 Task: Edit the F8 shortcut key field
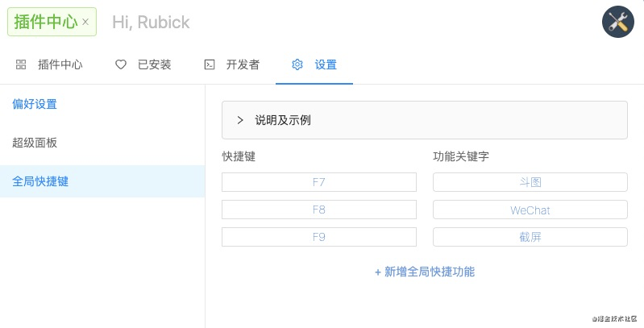pos(318,210)
